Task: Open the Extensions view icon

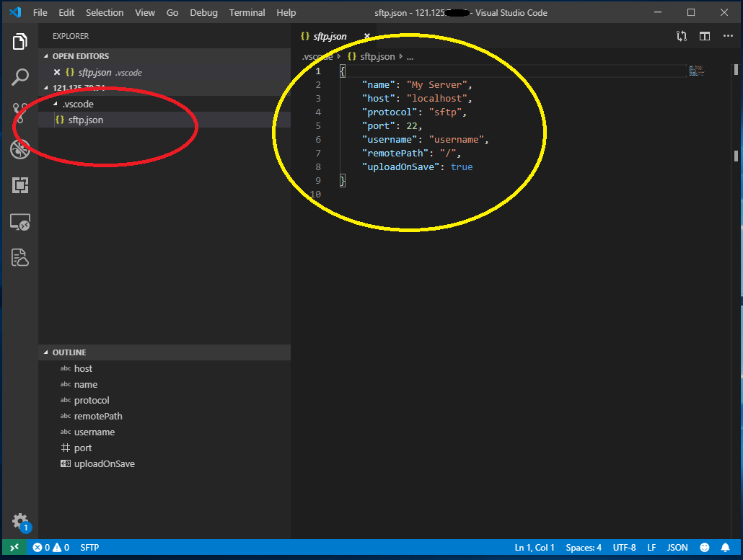Action: click(20, 185)
